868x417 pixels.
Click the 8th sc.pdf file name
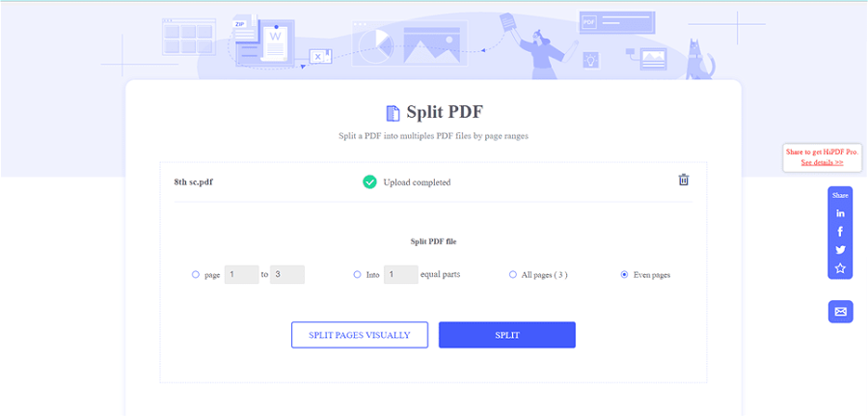[x=193, y=181]
